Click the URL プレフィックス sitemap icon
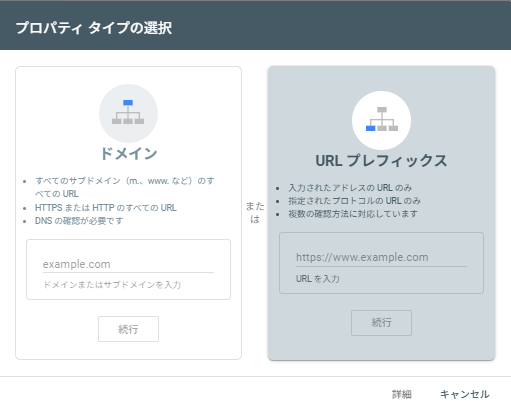511x410 pixels. point(381,120)
